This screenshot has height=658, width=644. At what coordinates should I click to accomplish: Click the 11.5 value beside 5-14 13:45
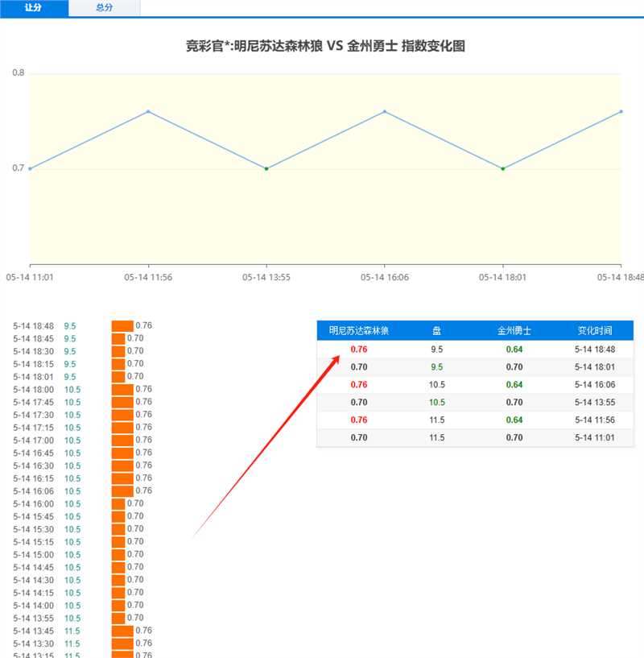72,631
